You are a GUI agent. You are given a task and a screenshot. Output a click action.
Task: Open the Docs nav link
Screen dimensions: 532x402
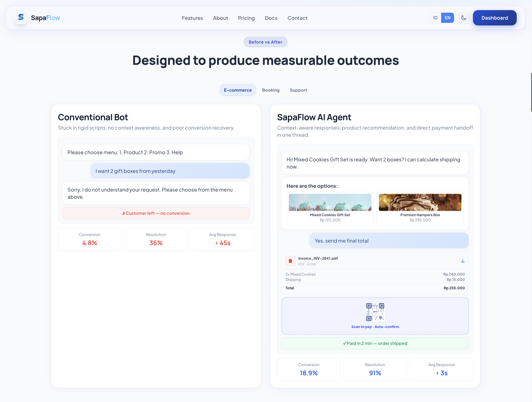[271, 18]
